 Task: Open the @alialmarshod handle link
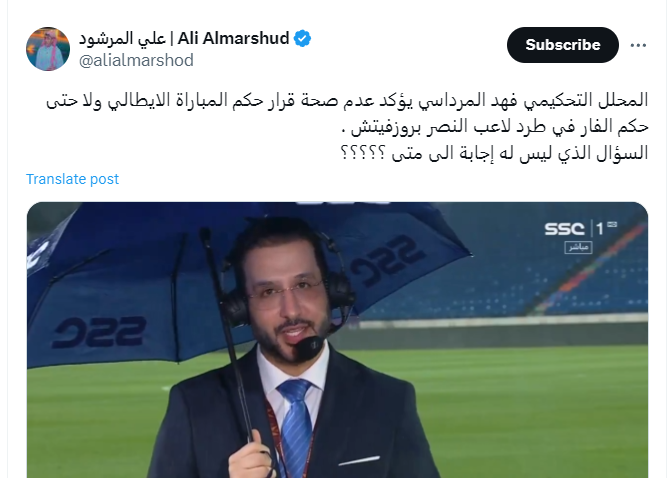136,60
